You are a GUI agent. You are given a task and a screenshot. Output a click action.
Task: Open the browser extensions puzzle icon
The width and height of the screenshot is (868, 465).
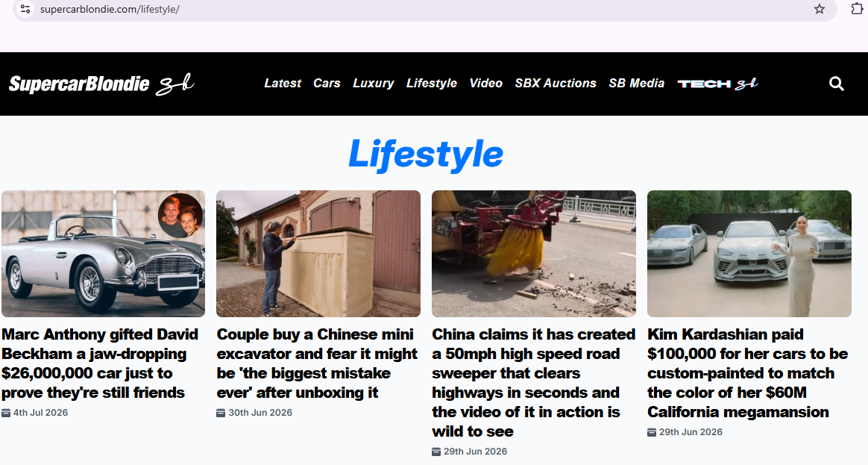[856, 8]
